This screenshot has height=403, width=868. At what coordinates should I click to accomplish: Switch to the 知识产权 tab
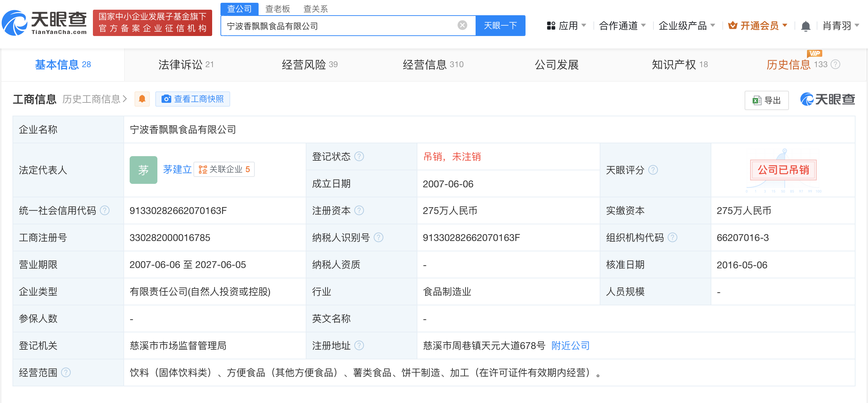[680, 64]
